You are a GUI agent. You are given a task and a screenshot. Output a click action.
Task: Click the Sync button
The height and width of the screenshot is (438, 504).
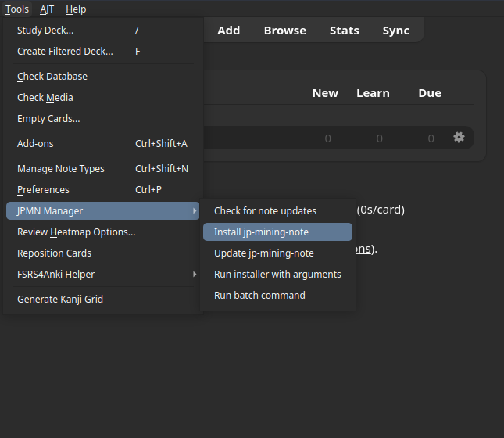click(396, 31)
